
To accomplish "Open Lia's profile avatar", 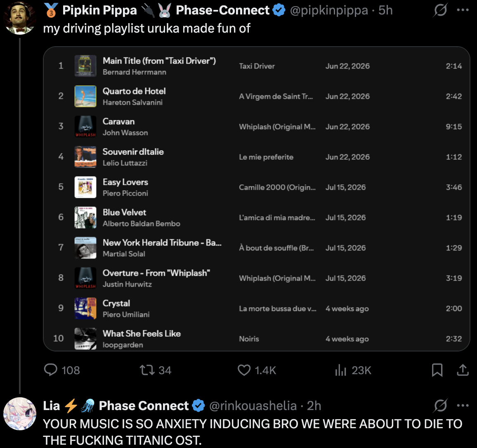I will click(x=20, y=413).
